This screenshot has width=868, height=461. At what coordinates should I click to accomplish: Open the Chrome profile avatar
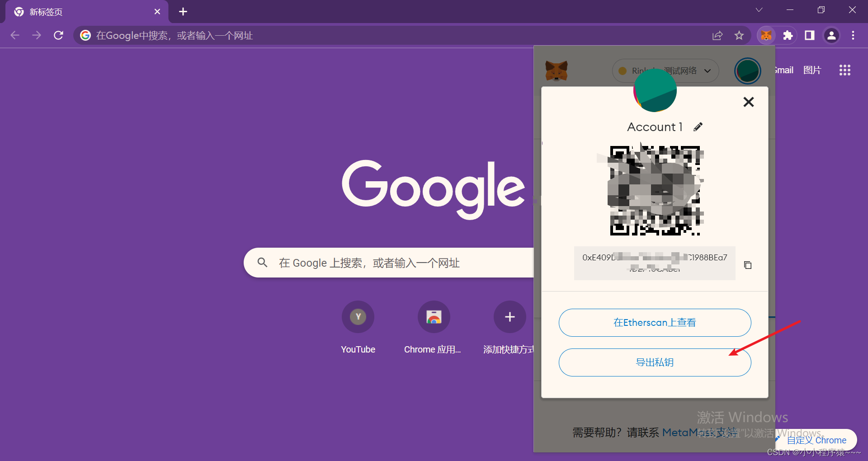click(x=831, y=35)
